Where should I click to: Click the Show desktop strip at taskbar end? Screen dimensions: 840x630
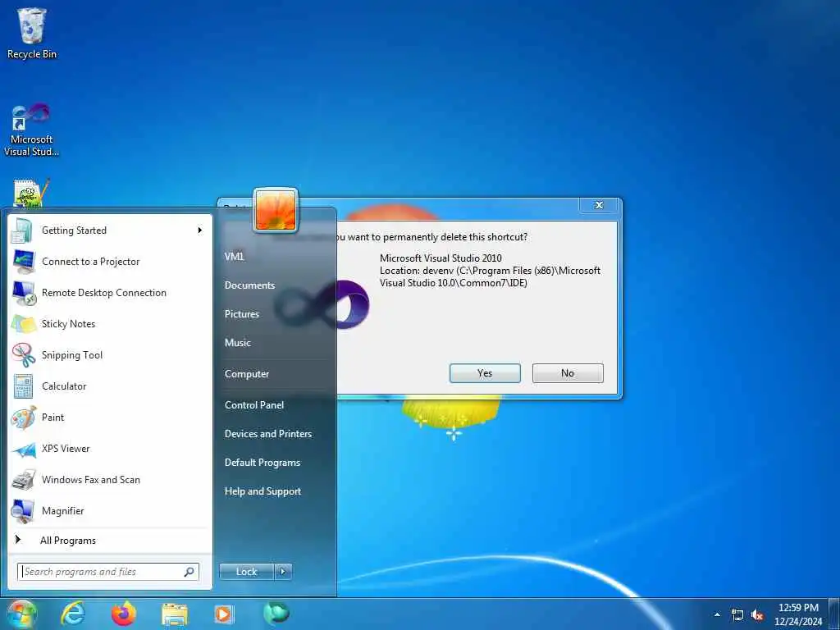coord(836,614)
